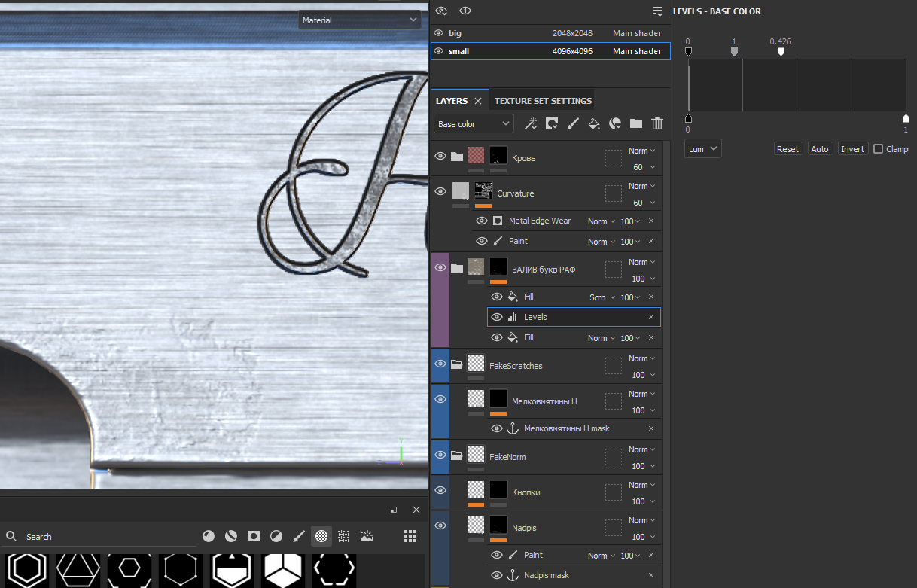
Task: Open texture set list settings menu icon
Action: [x=657, y=11]
